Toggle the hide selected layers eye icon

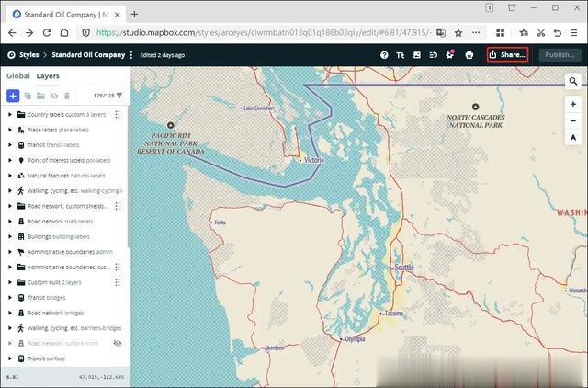click(54, 96)
